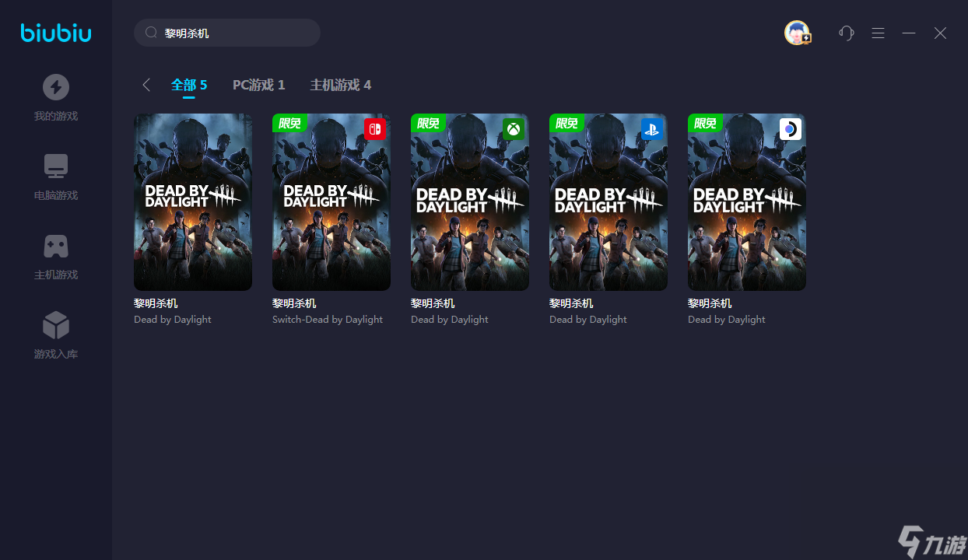Open the PlayStation Dead by Daylight cover
Viewport: 968px width, 560px height.
pyautogui.click(x=609, y=202)
